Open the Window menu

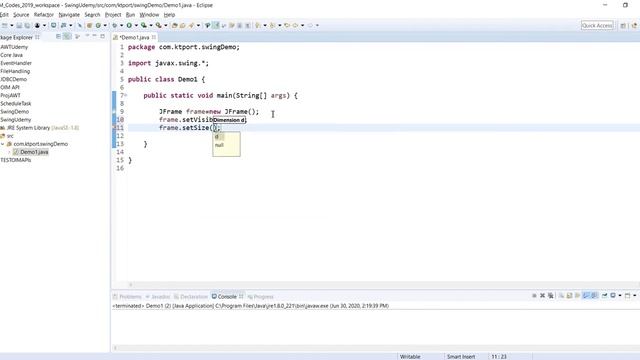pos(149,15)
